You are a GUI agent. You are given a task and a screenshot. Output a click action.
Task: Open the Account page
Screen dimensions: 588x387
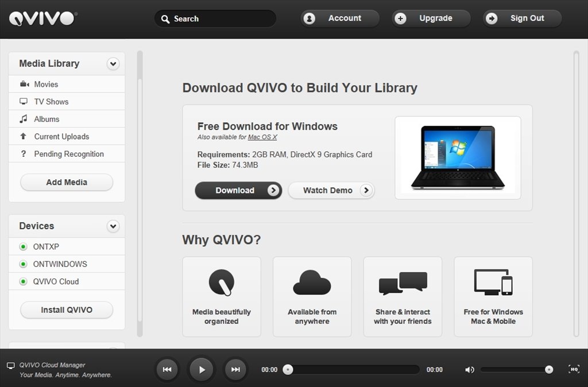tap(340, 18)
